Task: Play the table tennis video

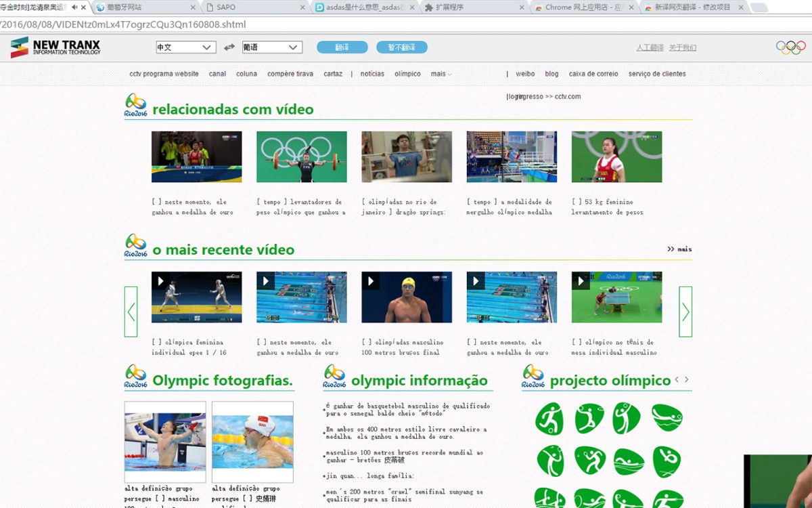Action: 616,297
